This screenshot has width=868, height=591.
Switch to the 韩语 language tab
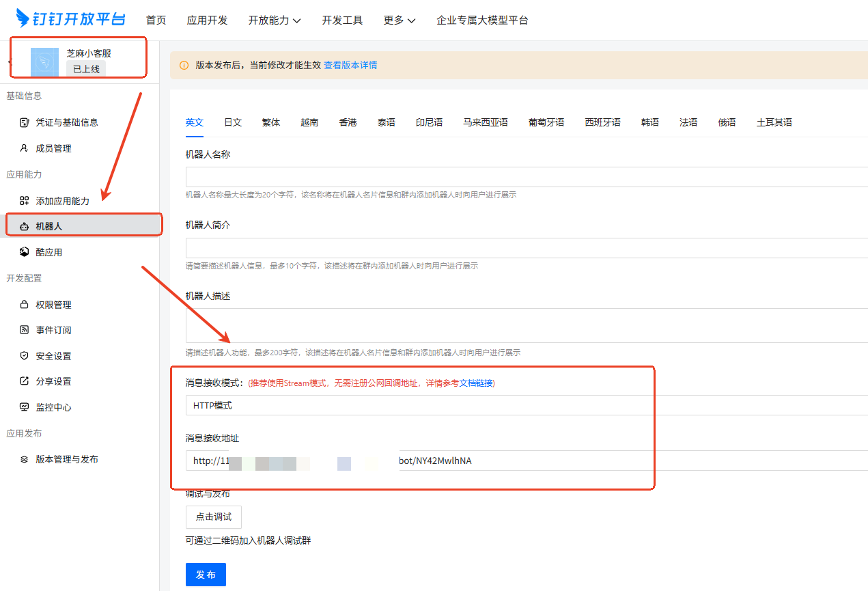tap(650, 122)
